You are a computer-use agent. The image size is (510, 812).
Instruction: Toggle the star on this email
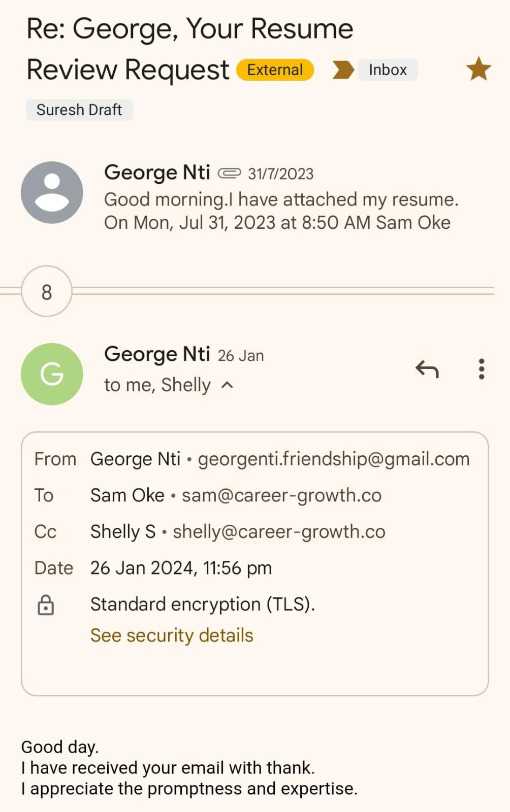coord(478,70)
